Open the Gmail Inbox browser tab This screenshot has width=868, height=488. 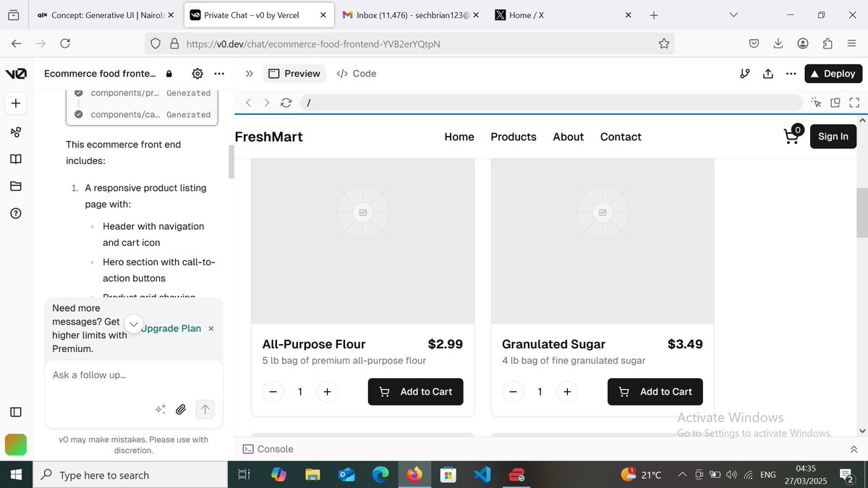coord(409,14)
